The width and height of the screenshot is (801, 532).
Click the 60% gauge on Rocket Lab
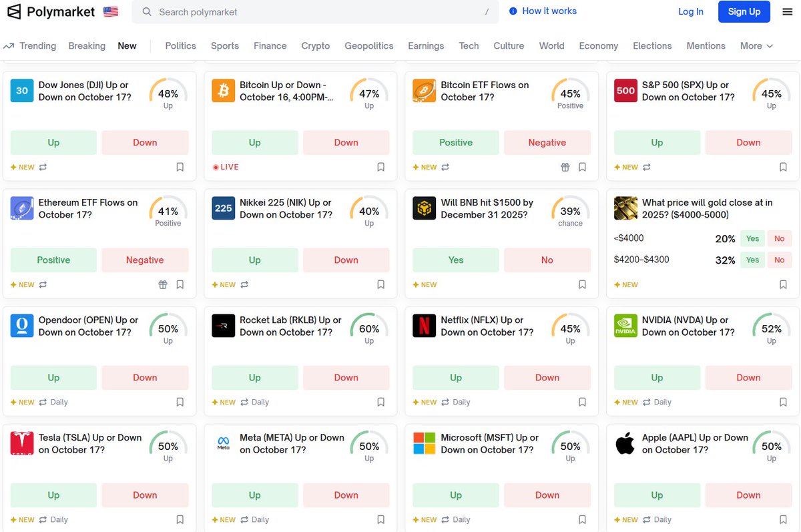(369, 329)
